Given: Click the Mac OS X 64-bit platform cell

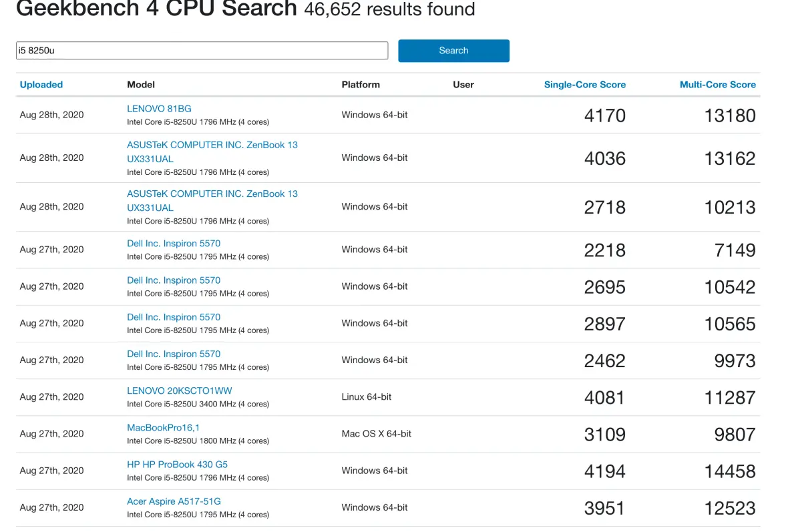Looking at the screenshot, I should pos(376,434).
